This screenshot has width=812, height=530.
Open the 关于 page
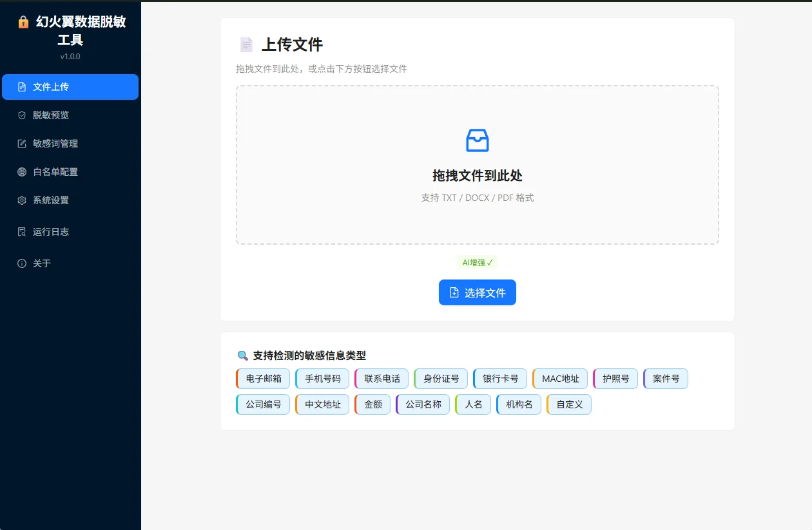click(70, 263)
